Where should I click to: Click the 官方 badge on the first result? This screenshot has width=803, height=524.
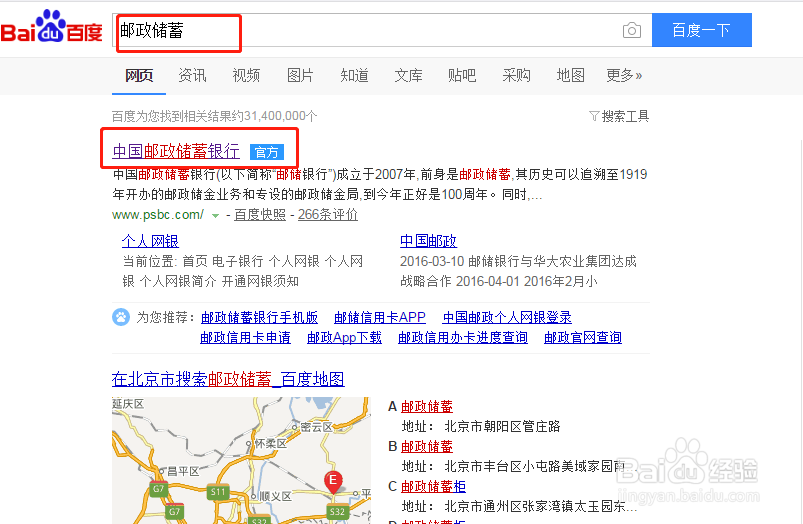click(266, 152)
